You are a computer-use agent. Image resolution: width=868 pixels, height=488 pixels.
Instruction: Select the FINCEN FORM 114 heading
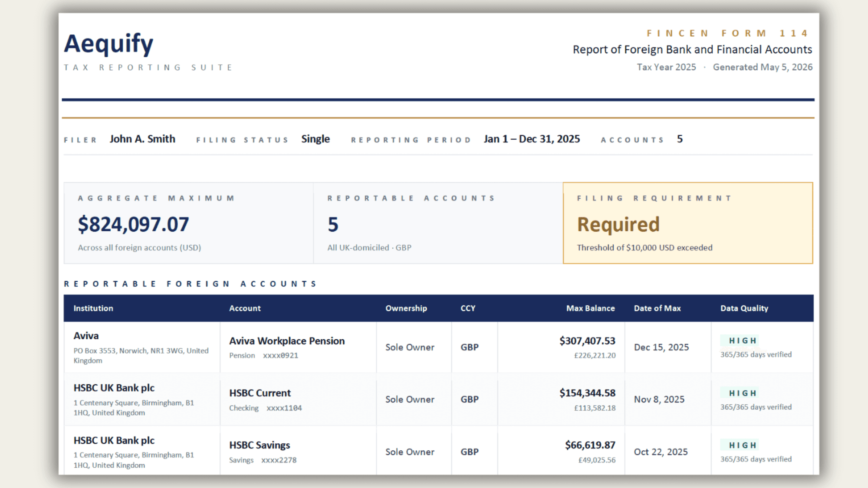tap(728, 33)
